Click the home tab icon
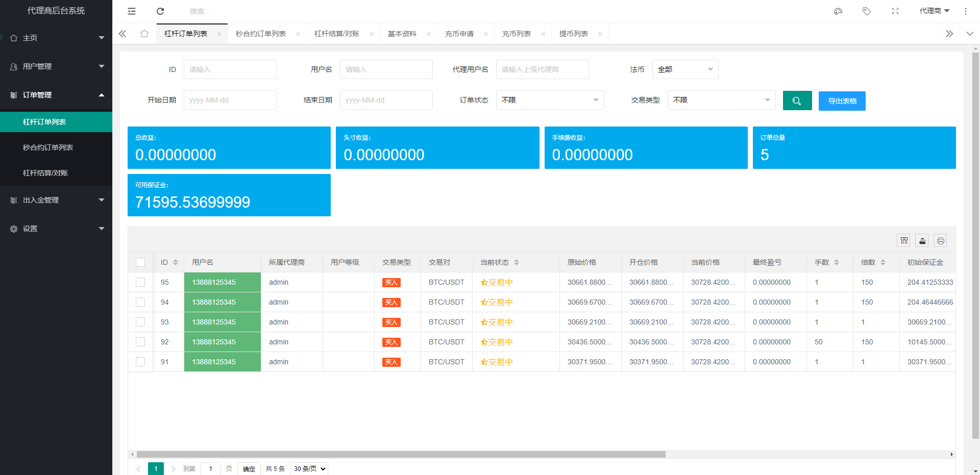Screen dimensions: 980x475 tap(144, 34)
